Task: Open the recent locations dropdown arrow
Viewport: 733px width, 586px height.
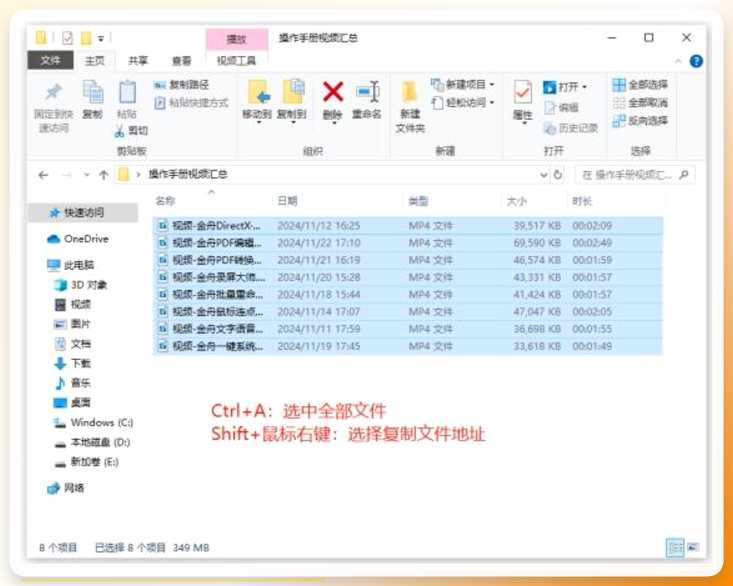Action: click(86, 175)
